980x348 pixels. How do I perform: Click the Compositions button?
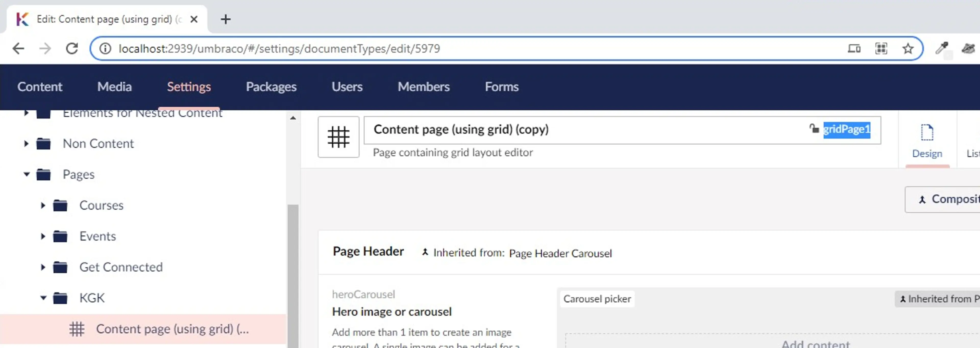coord(947,199)
